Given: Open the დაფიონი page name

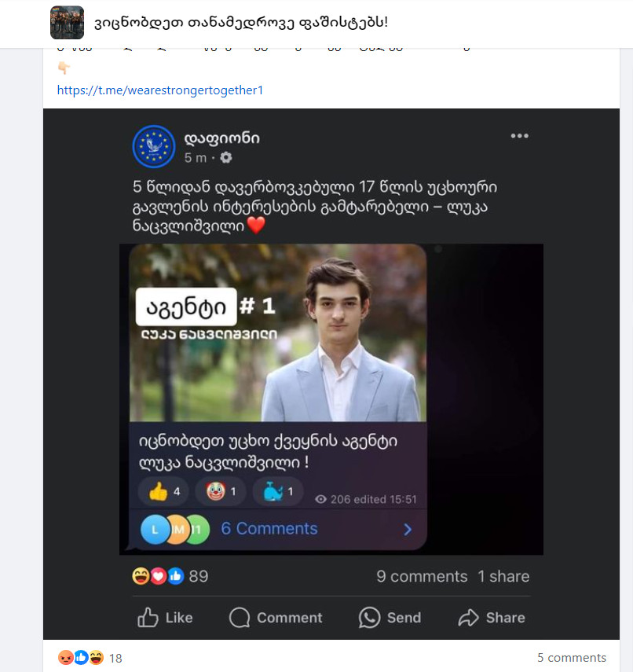Looking at the screenshot, I should pyautogui.click(x=221, y=139).
